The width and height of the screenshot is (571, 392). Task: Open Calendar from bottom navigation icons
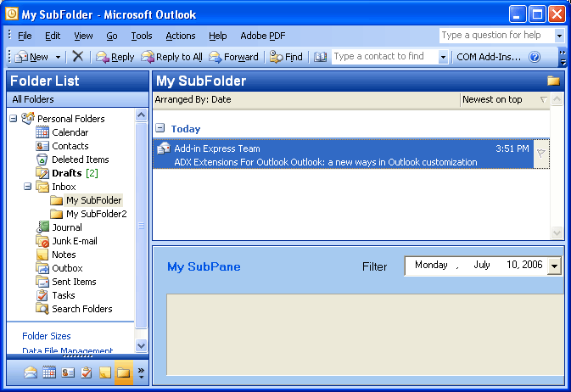pyautogui.click(x=49, y=372)
